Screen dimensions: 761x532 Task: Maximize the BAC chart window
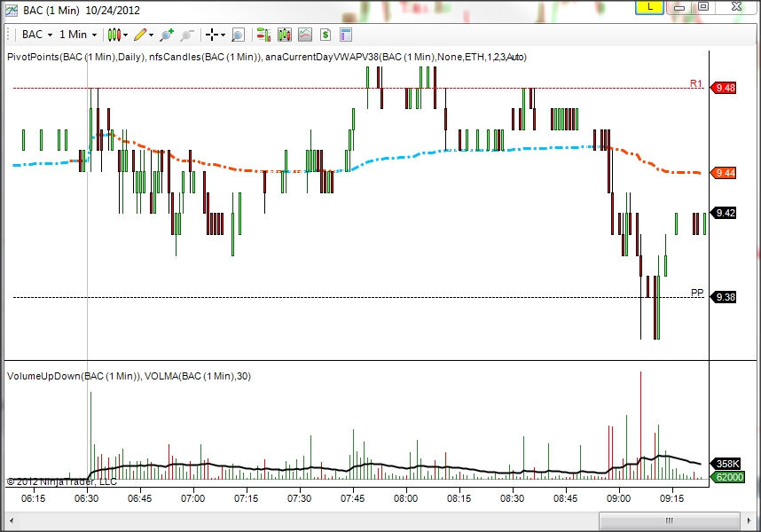coord(703,7)
